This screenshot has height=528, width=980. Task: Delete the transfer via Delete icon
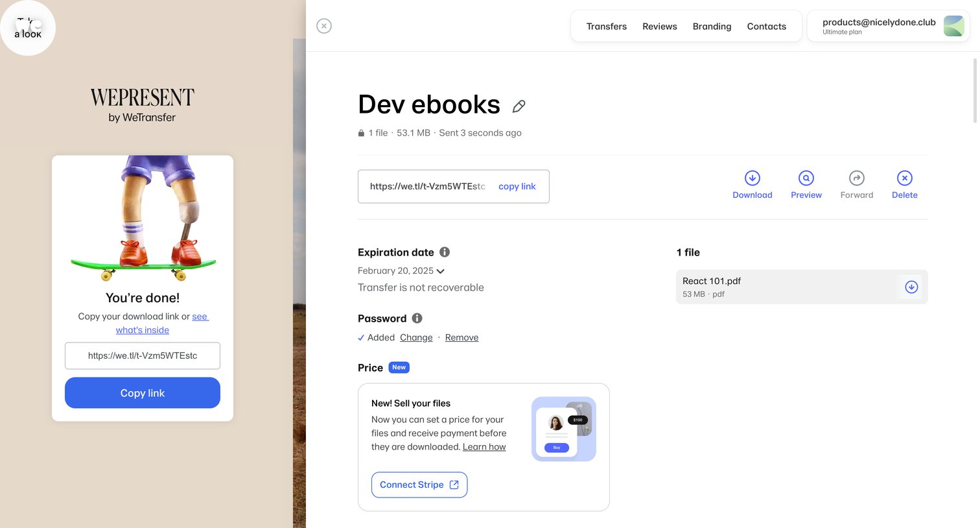coord(904,178)
